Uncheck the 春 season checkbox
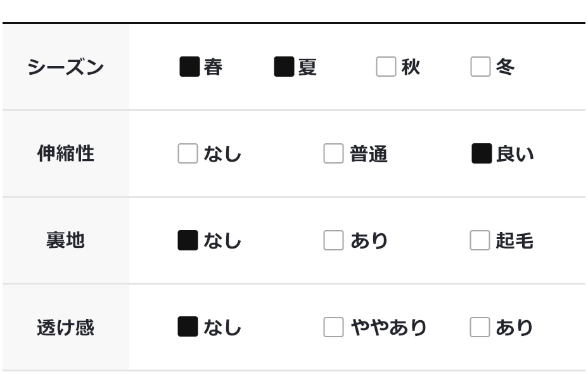Viewport: 588px width, 374px height. pos(189,67)
